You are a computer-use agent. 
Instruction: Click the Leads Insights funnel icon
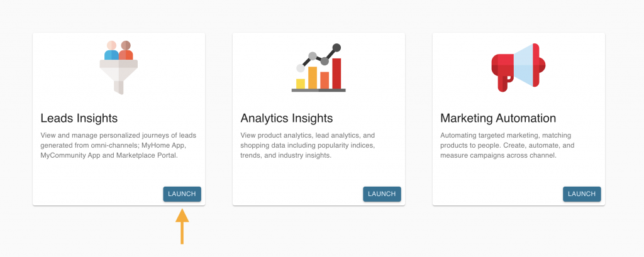119,68
